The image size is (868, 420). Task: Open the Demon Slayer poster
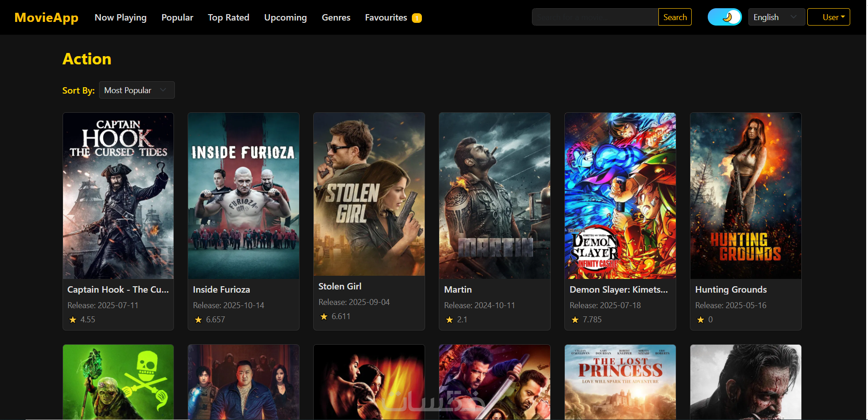coord(620,196)
